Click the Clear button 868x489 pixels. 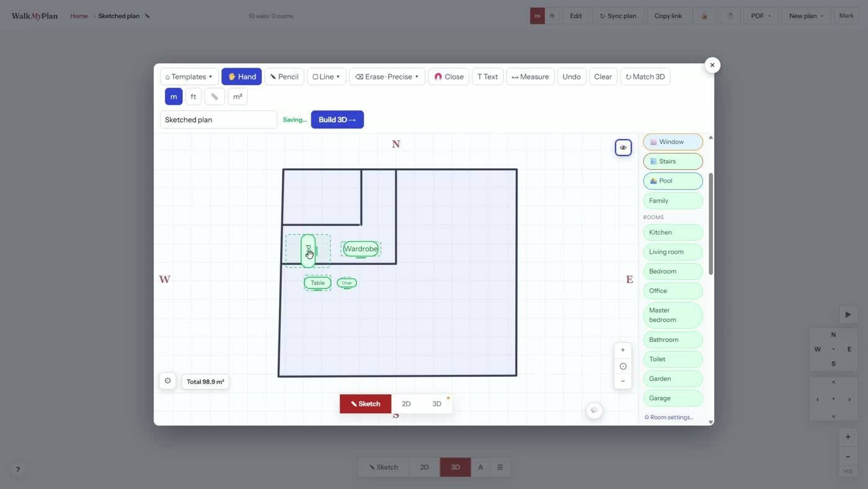tap(603, 77)
